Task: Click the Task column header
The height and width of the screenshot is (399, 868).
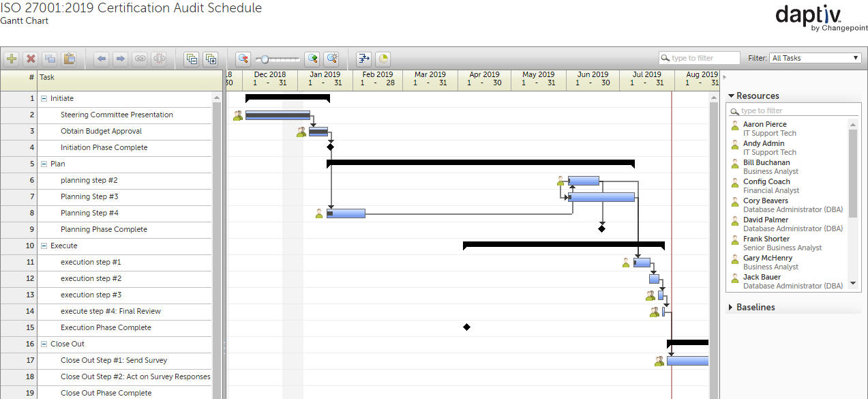Action: pos(130,80)
